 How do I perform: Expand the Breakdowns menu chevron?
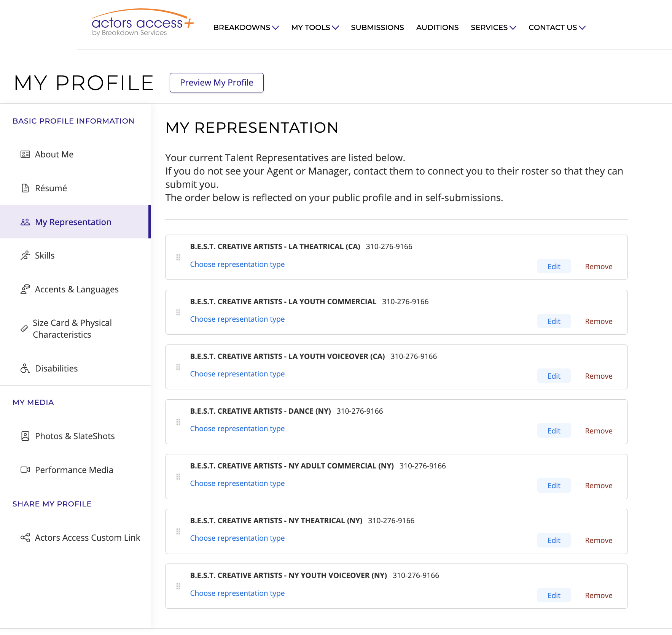[x=275, y=28]
